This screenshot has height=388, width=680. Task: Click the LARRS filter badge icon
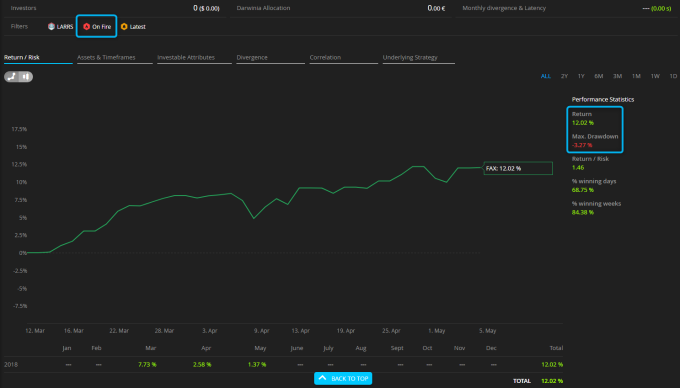(51, 26)
